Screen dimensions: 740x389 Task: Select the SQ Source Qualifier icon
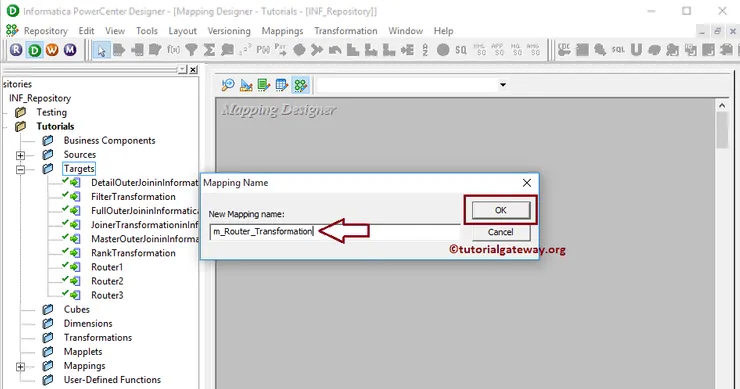(461, 50)
